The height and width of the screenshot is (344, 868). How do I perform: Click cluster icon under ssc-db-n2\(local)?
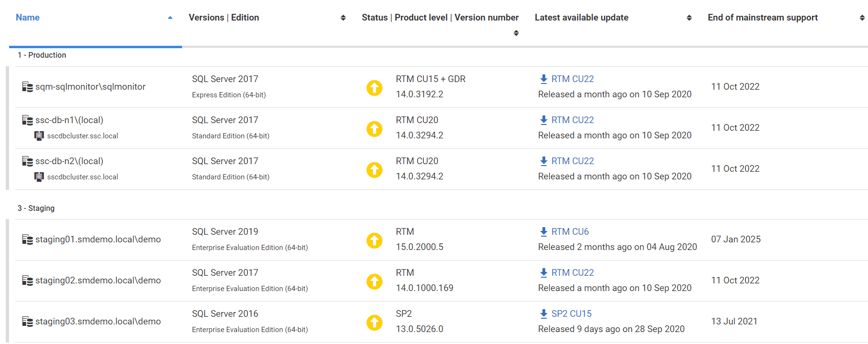pos(39,177)
